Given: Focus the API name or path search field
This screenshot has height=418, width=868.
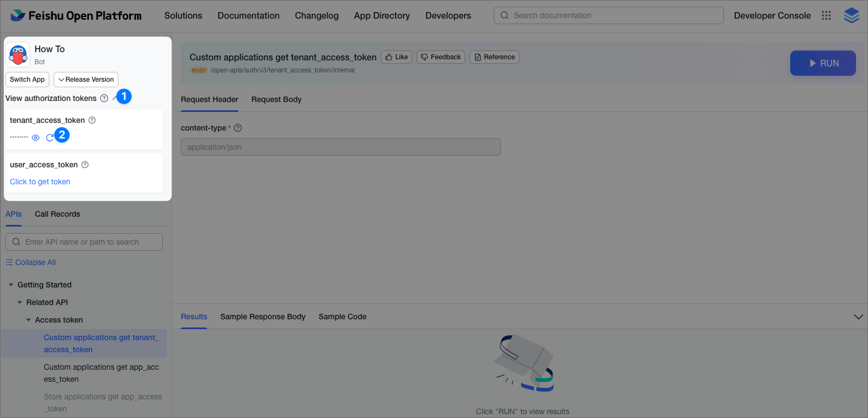Looking at the screenshot, I should click(x=84, y=242).
